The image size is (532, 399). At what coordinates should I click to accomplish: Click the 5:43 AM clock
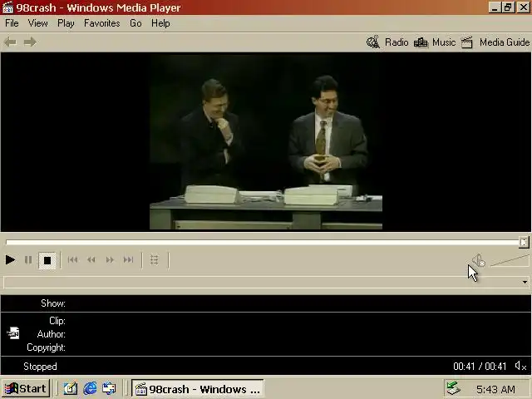point(495,389)
